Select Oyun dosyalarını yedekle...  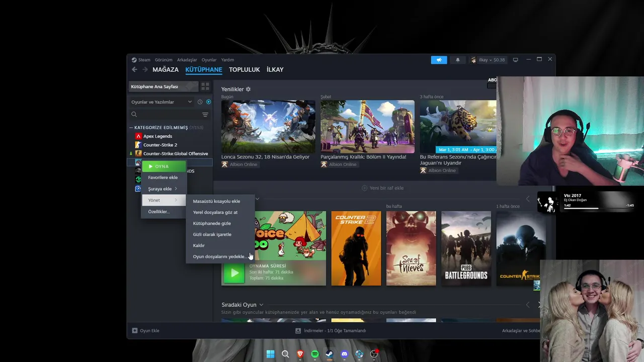(x=219, y=256)
